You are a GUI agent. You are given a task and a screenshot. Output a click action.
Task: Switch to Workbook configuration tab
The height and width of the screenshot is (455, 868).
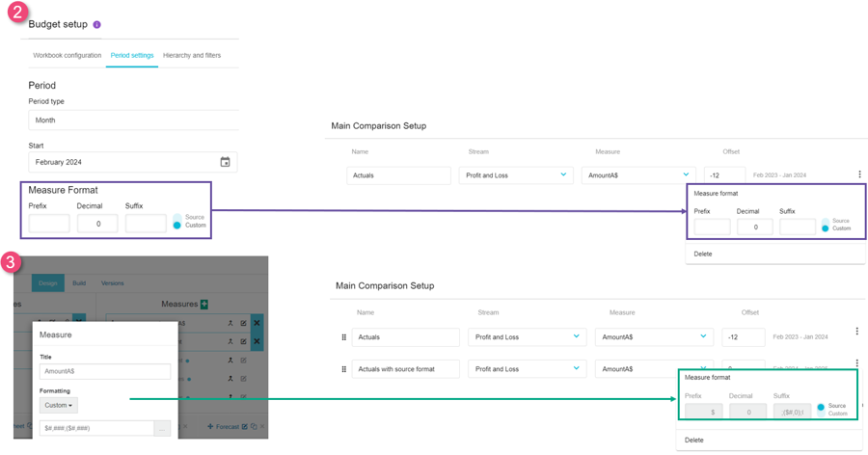[67, 56]
